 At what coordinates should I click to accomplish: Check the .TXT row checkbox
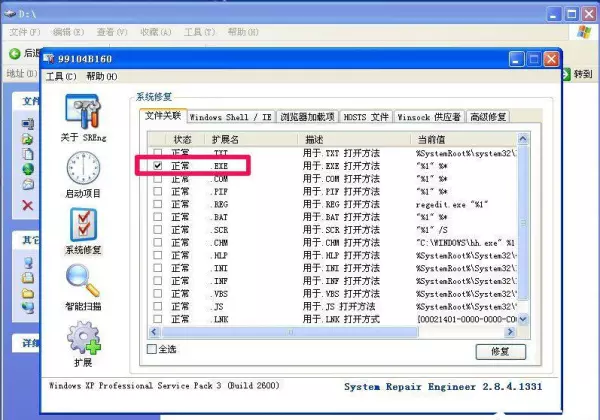[x=157, y=152]
